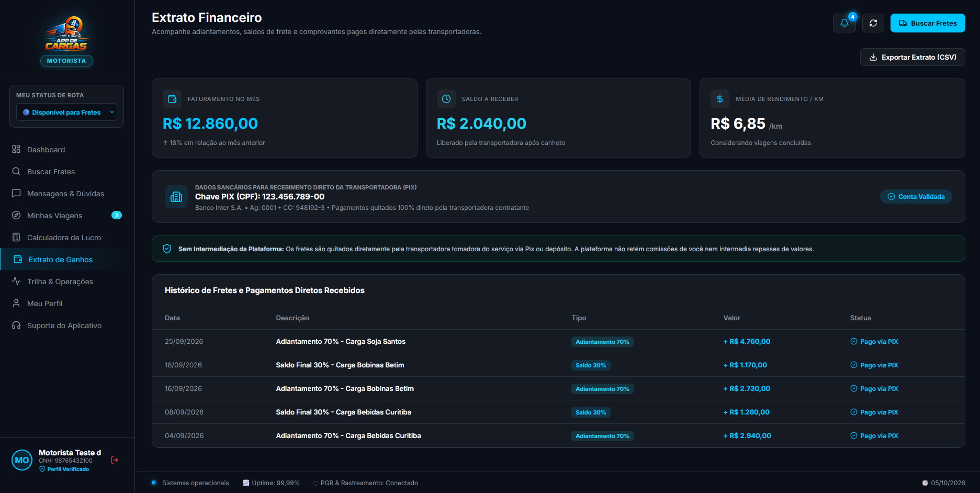Click the shield icon in Sem Intermediação notice
The image size is (980, 493).
[x=167, y=249]
